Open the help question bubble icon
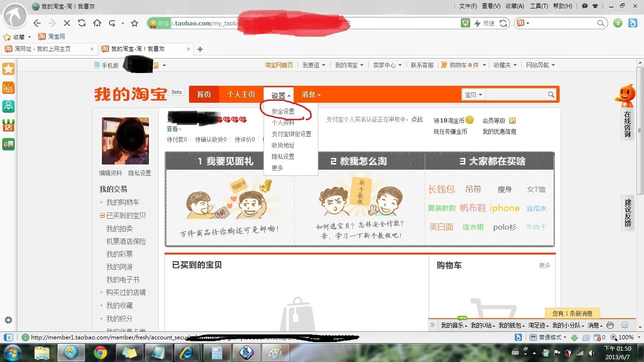644x362 pixels. coord(585,6)
